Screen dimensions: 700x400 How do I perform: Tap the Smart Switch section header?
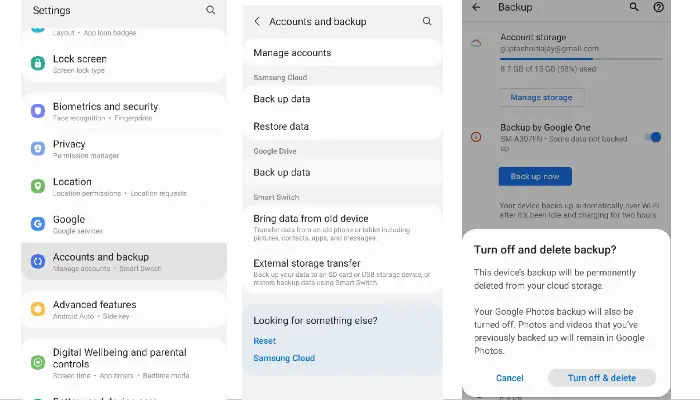pos(276,197)
